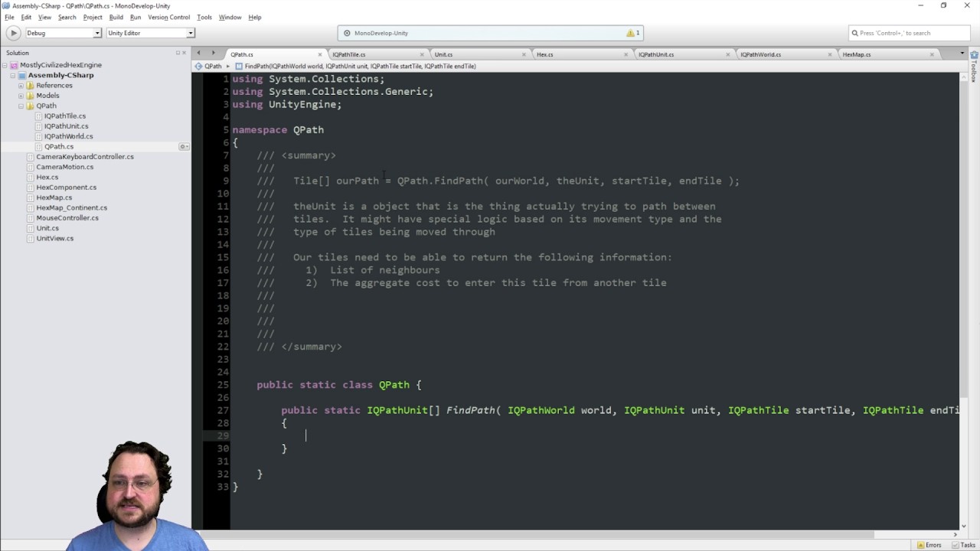Select IQPathTile.cs in the solution tree
Screen dimensions: 980x551
click(65, 116)
